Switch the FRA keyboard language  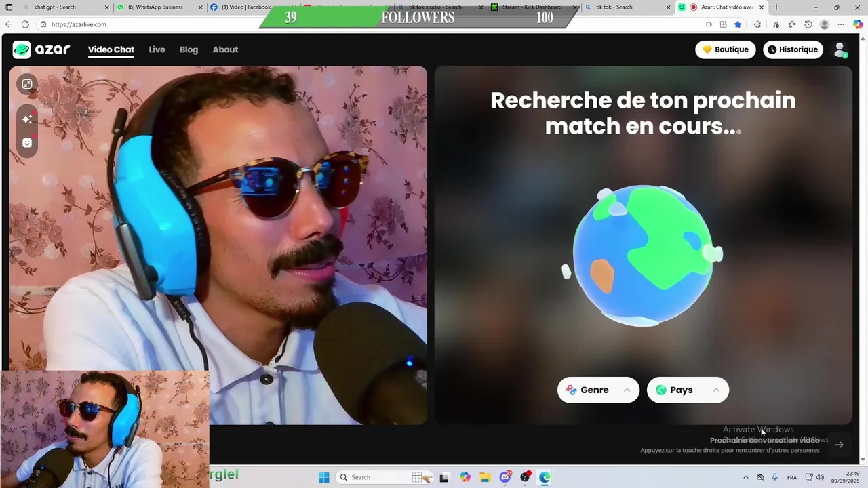pos(792,477)
